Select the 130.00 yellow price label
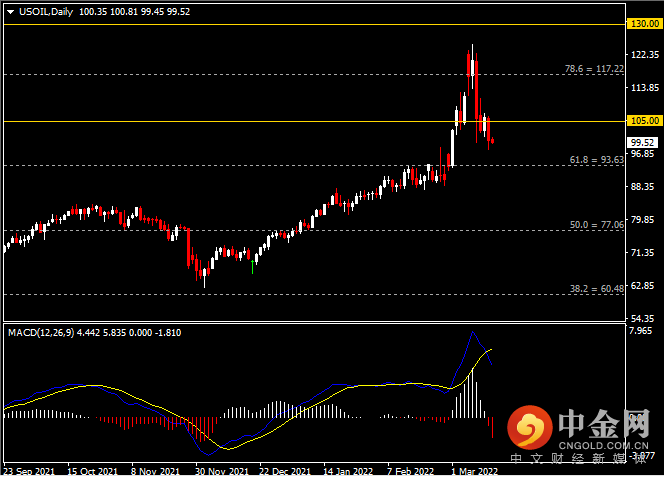This screenshot has width=664, height=477. [x=645, y=24]
